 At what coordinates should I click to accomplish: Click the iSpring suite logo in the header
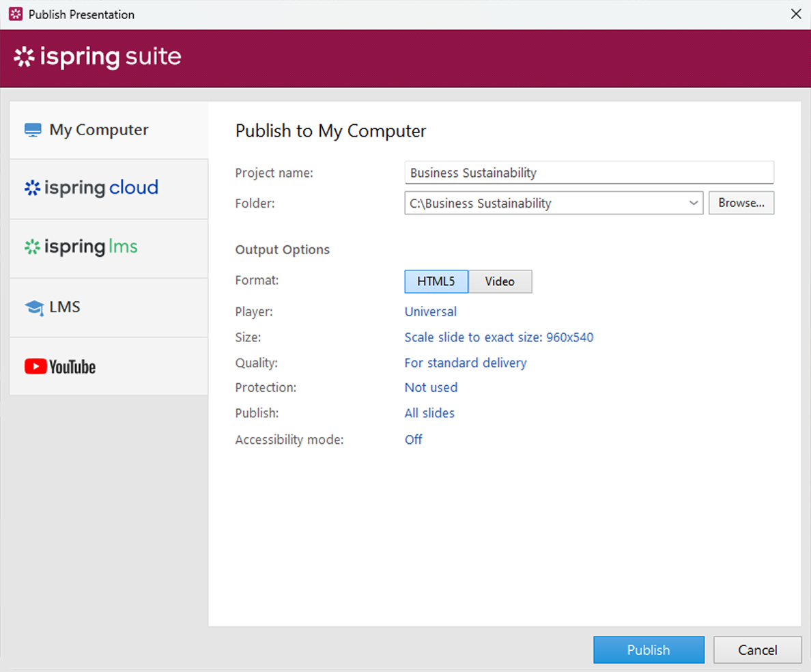click(96, 57)
